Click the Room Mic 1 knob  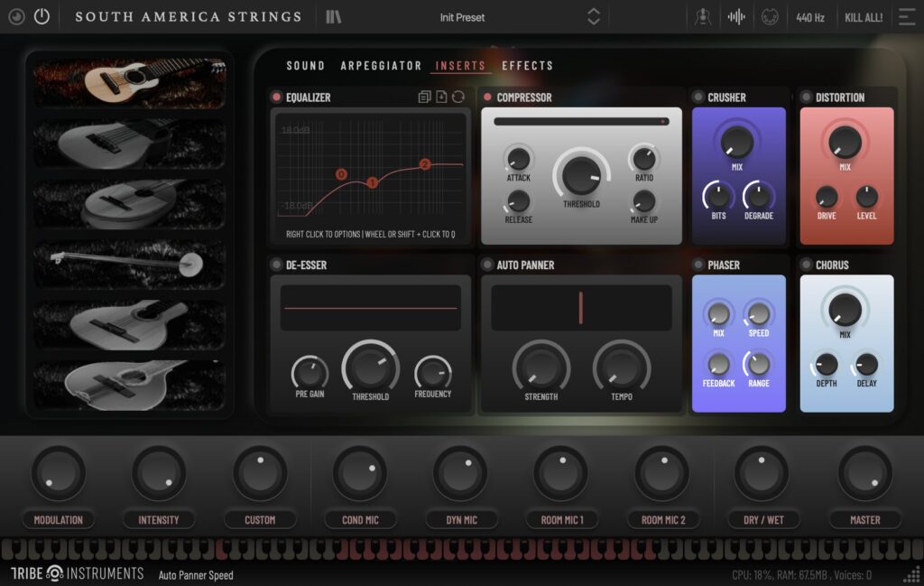coord(561,473)
